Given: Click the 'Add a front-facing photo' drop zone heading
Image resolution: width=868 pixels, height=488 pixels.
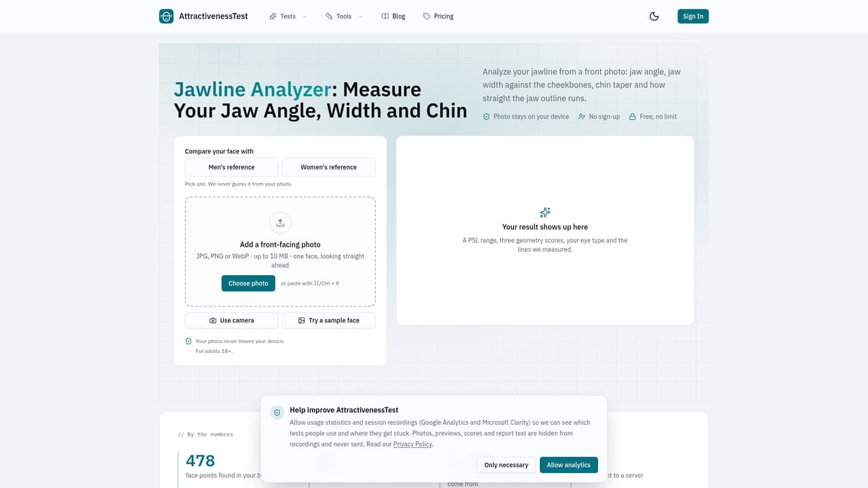Looking at the screenshot, I should pyautogui.click(x=280, y=245).
